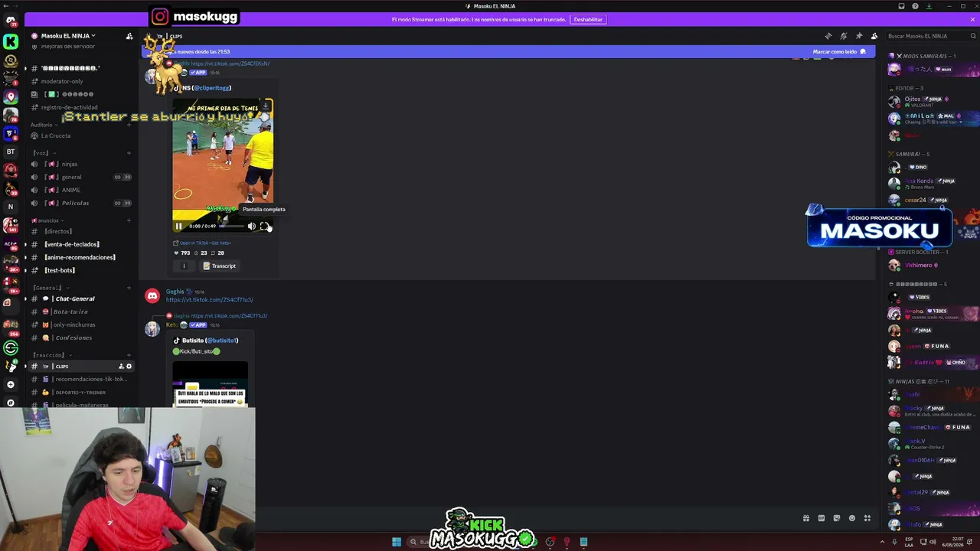
Task: Open the BT server in server list
Action: click(11, 152)
